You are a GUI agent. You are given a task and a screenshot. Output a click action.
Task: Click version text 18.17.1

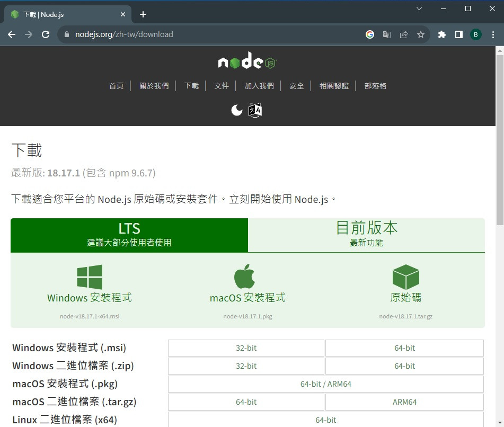(x=64, y=173)
